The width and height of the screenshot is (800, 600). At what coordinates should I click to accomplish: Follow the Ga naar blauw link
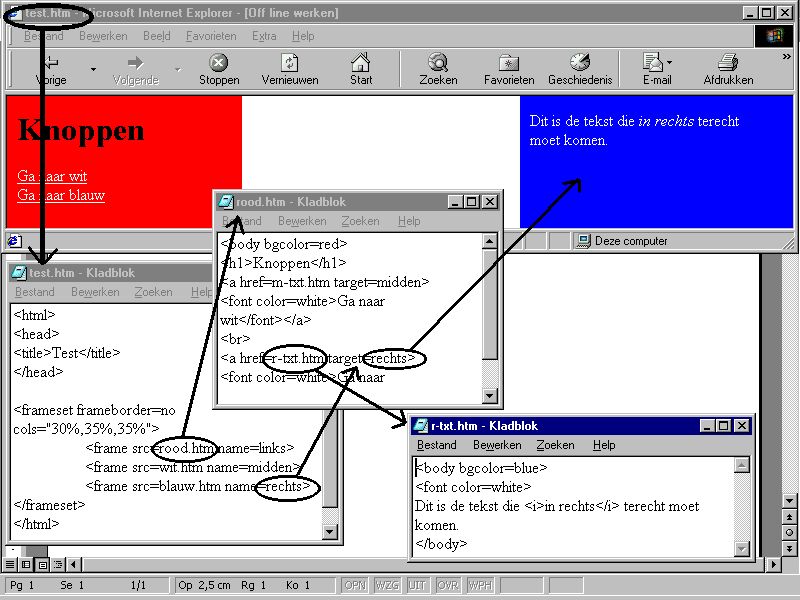(x=61, y=195)
